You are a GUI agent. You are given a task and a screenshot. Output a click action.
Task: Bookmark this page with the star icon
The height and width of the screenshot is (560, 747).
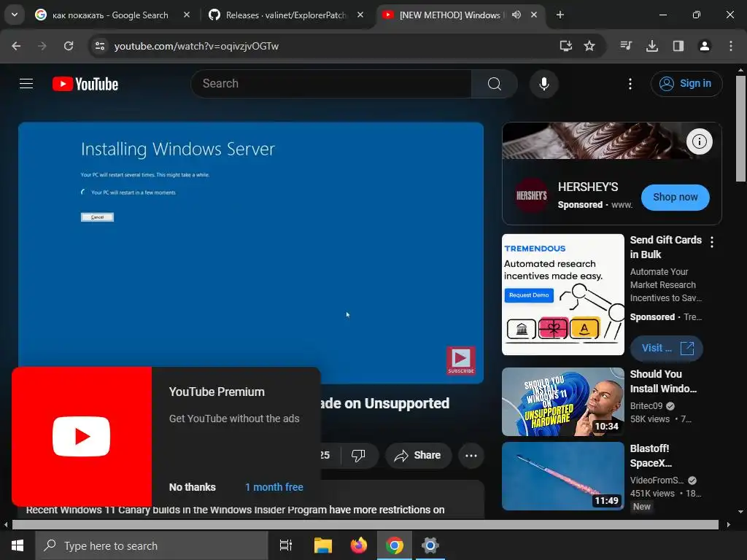589,46
